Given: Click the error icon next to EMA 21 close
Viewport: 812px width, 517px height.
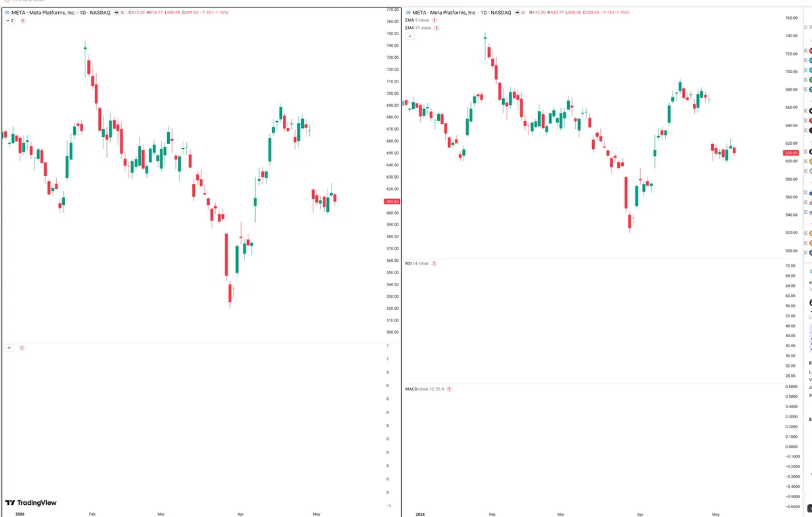Looking at the screenshot, I should click(x=436, y=28).
